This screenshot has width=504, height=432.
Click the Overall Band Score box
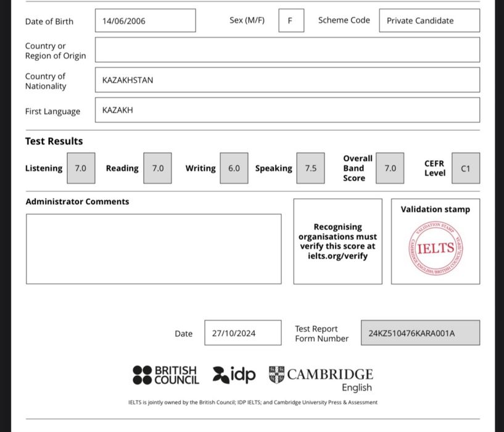(x=390, y=168)
